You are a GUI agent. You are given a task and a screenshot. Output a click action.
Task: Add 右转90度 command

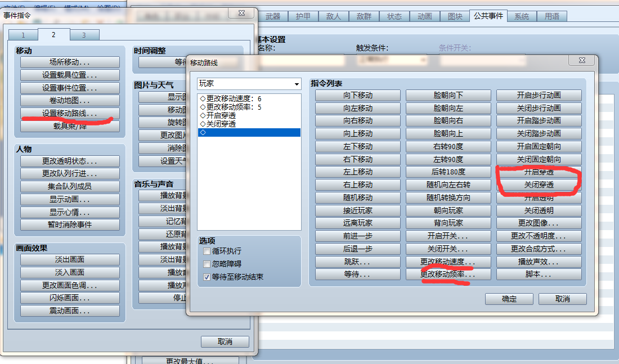click(x=448, y=146)
